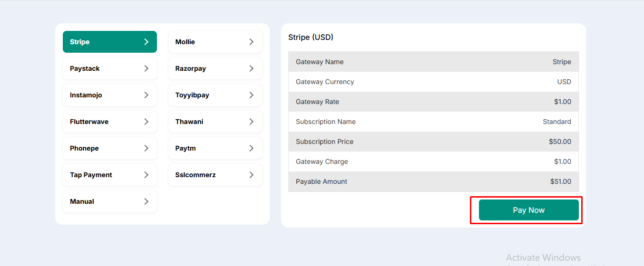This screenshot has height=266, width=644.
Task: Click the chevron beside Paytm
Action: pyautogui.click(x=252, y=148)
